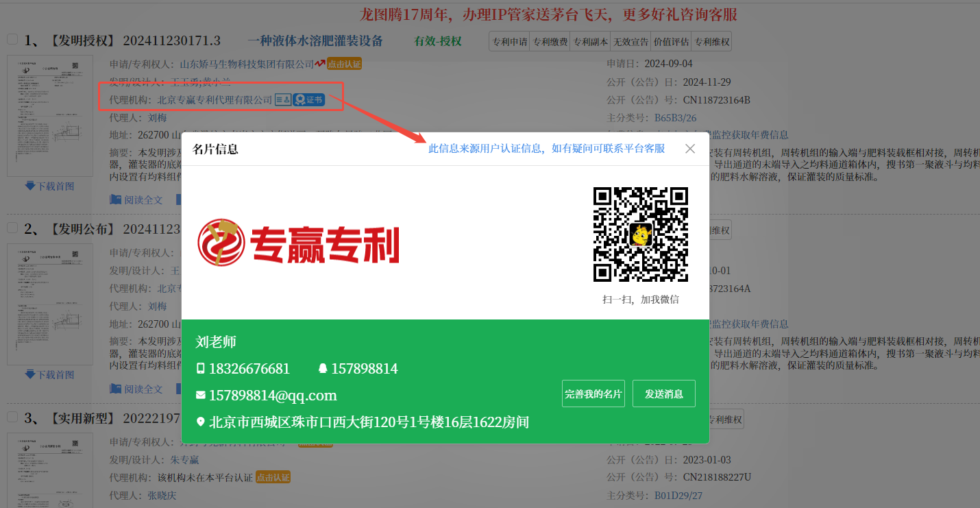Open the blue 证书 certificate badge

click(308, 100)
